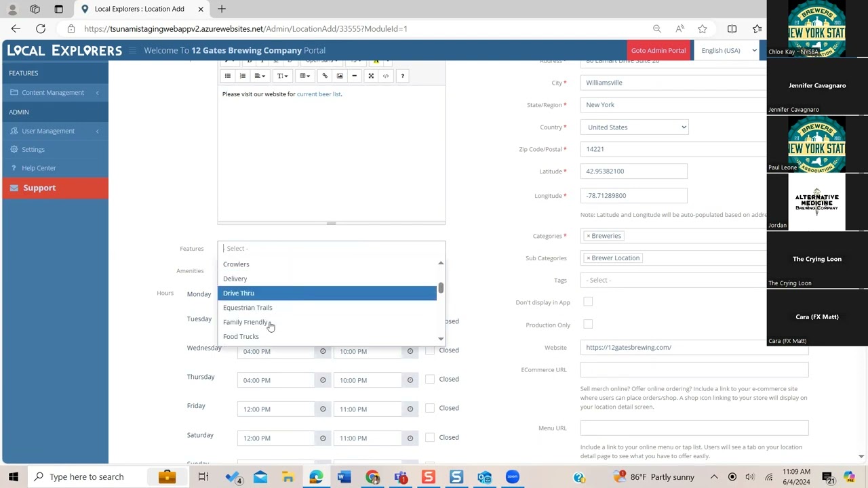Click the insert link icon in editor

(325, 76)
